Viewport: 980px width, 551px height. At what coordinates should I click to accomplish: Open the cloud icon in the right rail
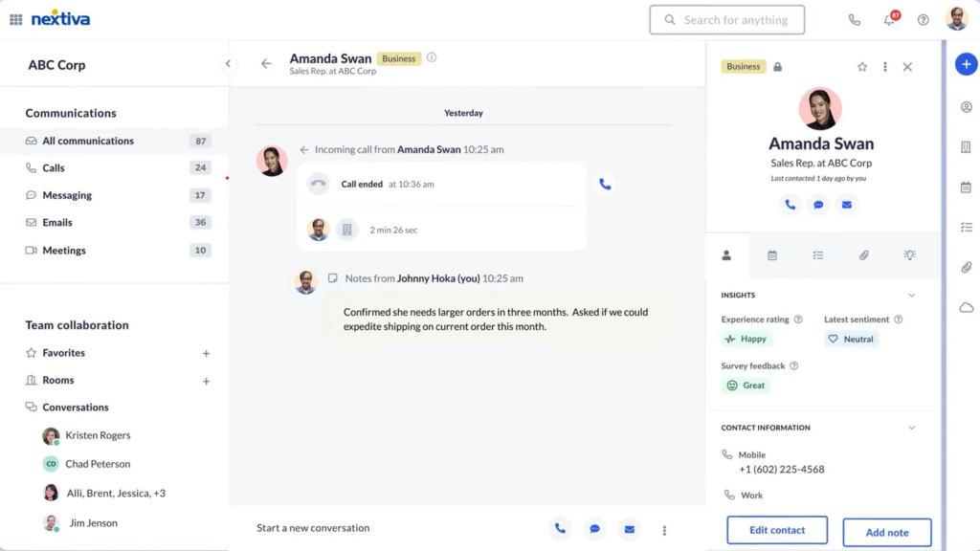pos(966,307)
